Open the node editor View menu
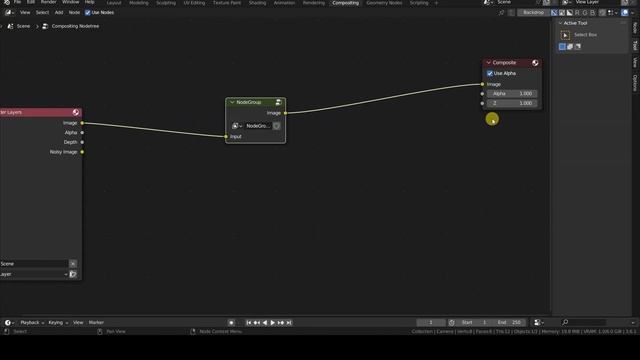This screenshot has width=640, height=360. coord(25,13)
